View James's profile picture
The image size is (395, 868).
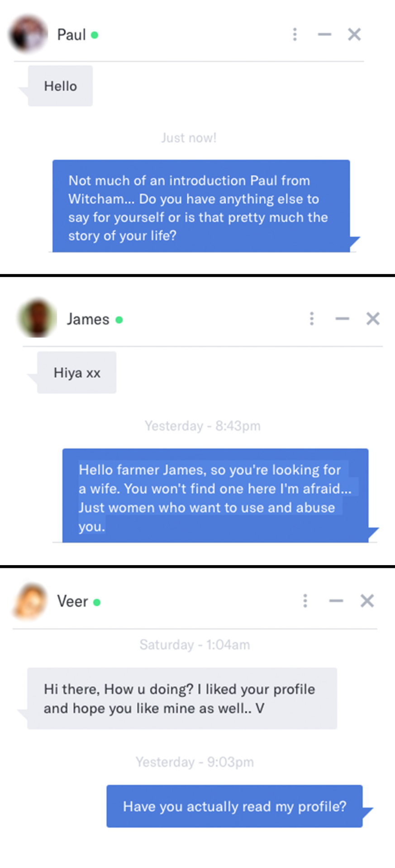click(x=37, y=318)
